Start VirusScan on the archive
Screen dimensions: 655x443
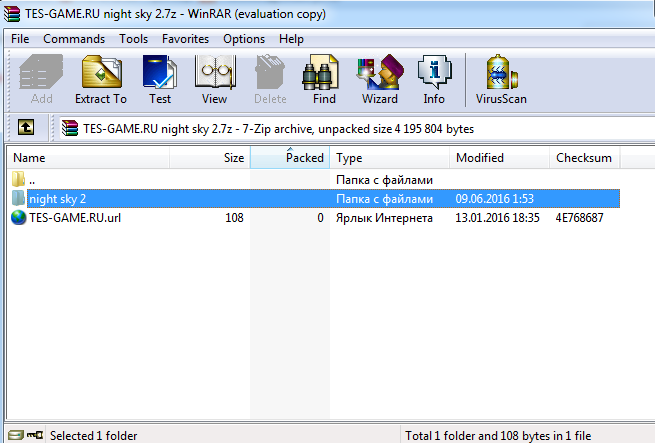click(501, 79)
